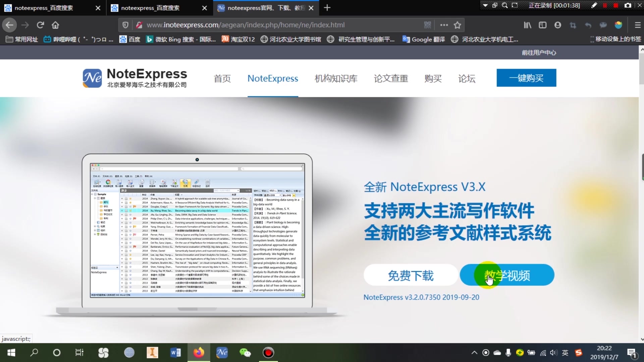Click the Firefox icon in taskbar

coord(199,353)
